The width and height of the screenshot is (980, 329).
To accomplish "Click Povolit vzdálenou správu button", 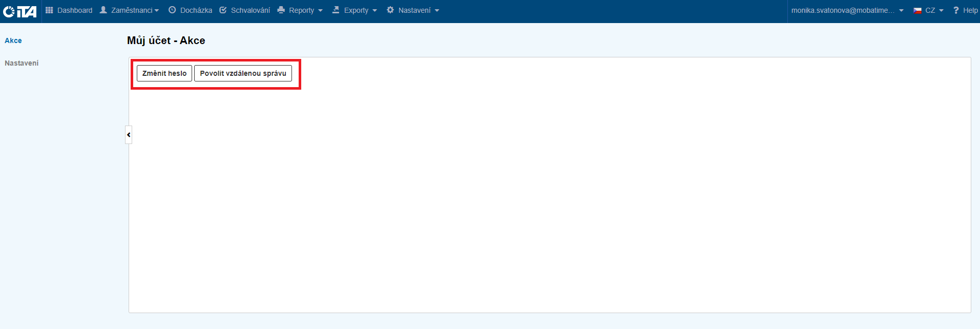I will [x=243, y=73].
